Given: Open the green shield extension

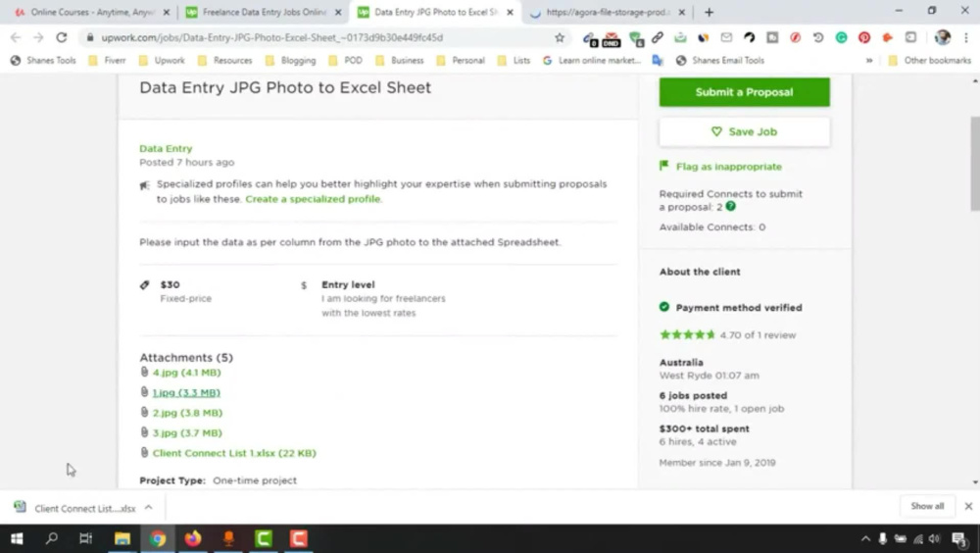Looking at the screenshot, I should 636,39.
